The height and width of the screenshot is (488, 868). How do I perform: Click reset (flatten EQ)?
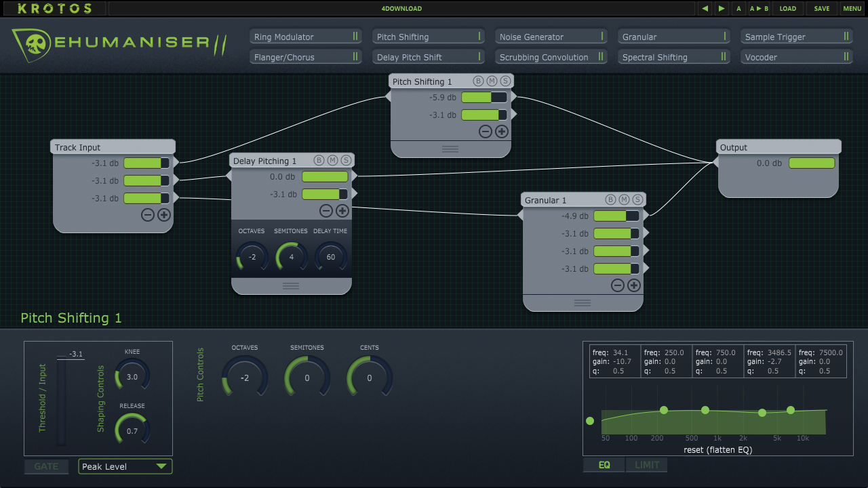(x=717, y=450)
